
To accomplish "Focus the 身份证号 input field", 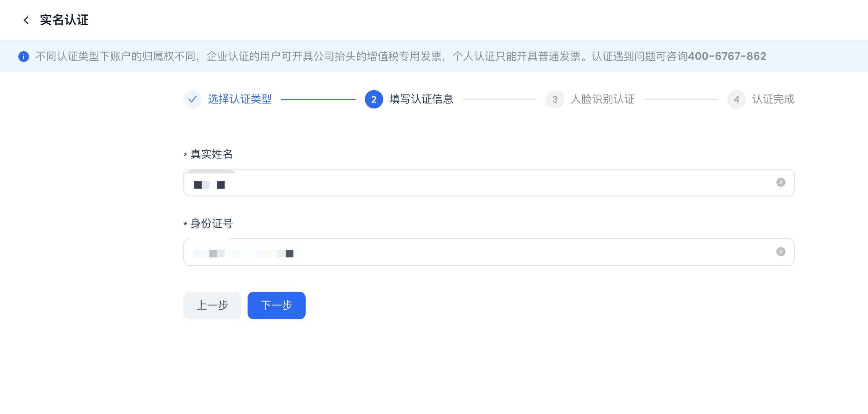I will coord(478,252).
